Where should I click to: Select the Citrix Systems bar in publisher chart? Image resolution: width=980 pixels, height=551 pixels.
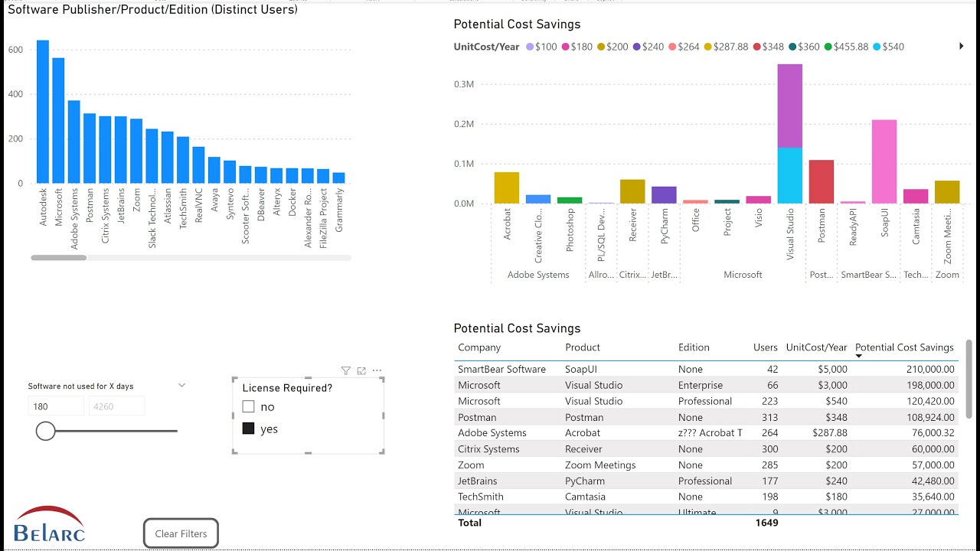105,150
